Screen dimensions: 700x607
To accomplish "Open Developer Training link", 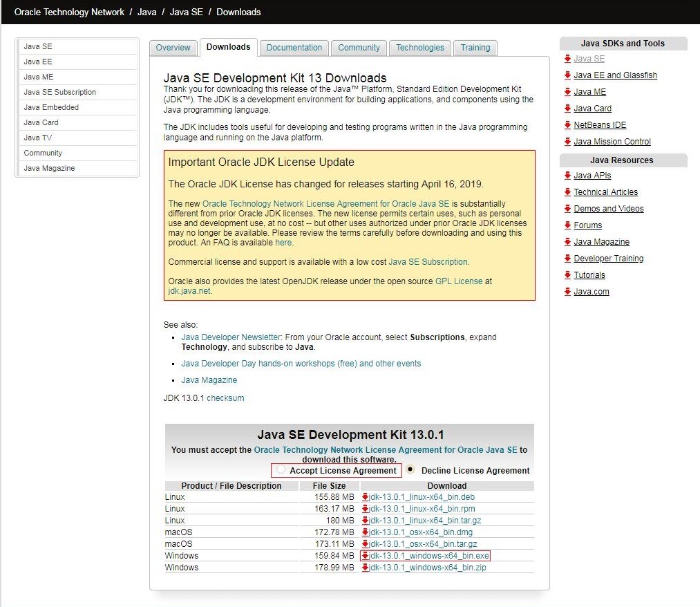I will [609, 258].
